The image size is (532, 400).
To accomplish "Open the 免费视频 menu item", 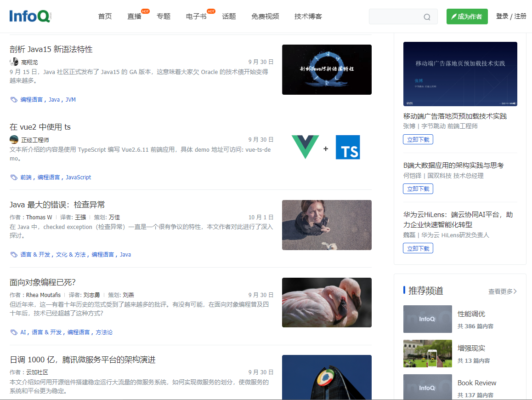I will pos(266,16).
